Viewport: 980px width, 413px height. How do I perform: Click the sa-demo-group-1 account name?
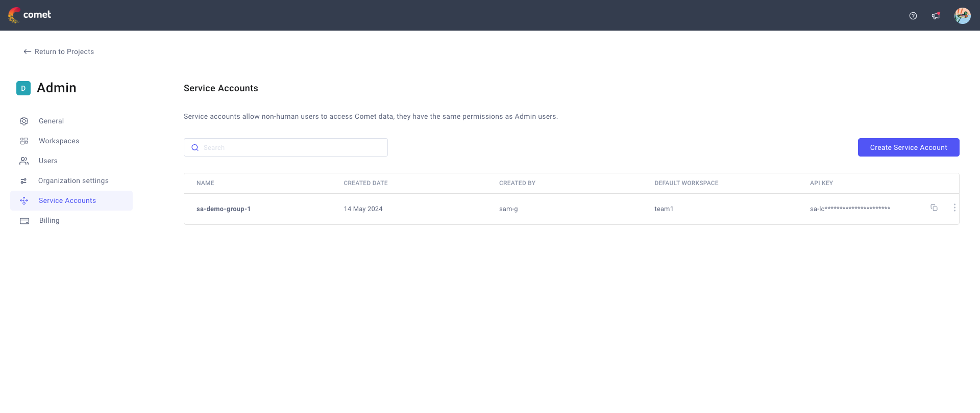point(224,209)
